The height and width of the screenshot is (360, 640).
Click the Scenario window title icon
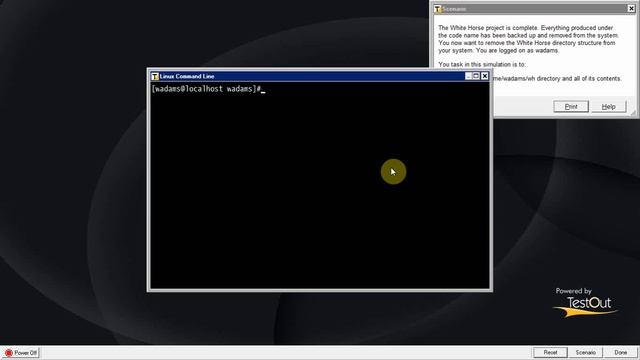[438, 9]
